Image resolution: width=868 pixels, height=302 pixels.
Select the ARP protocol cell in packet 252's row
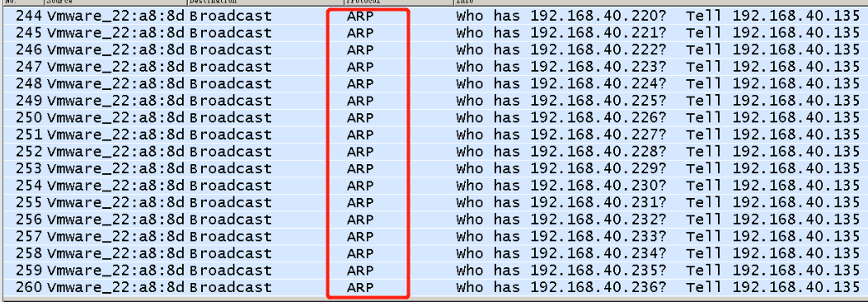360,152
